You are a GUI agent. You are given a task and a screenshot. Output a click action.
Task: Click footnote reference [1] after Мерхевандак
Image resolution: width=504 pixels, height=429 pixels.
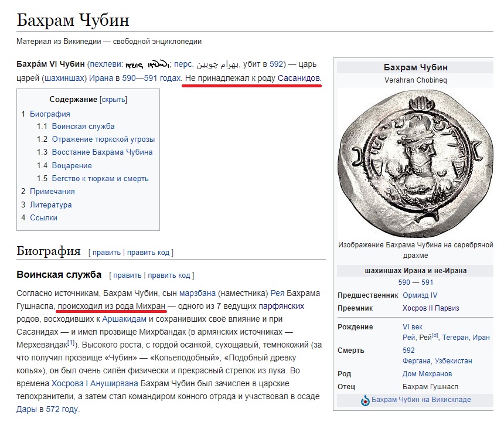71,343
